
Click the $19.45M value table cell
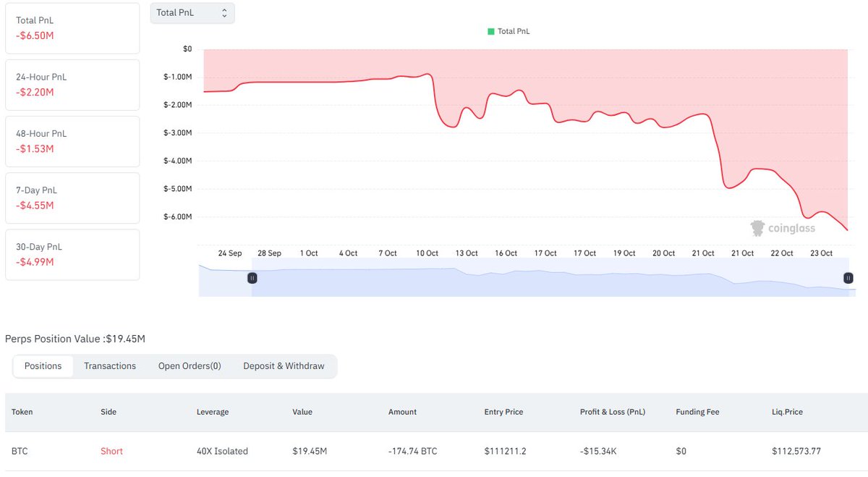coord(310,451)
